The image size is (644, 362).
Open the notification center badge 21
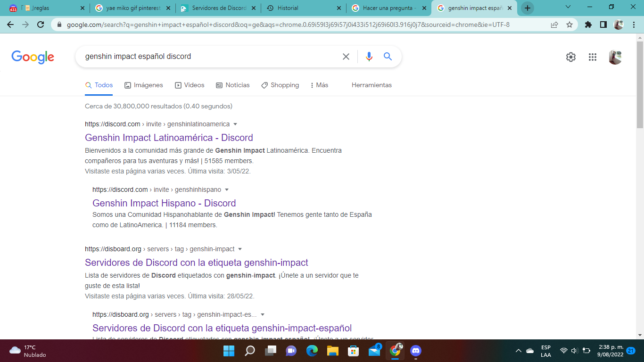tap(631, 351)
